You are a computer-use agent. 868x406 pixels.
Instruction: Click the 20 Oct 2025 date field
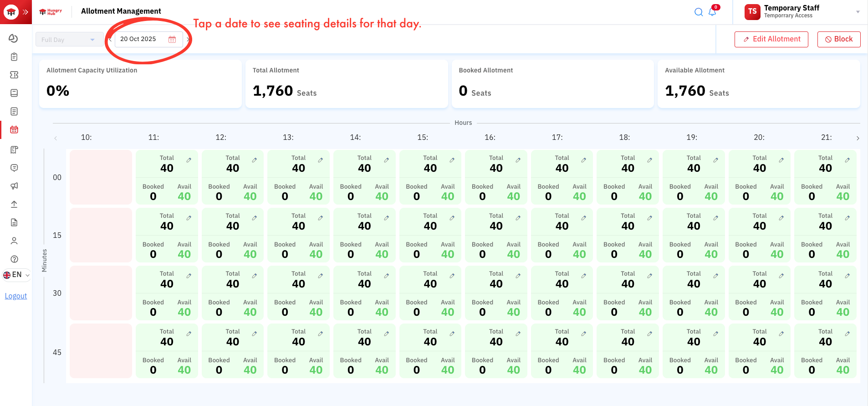pyautogui.click(x=148, y=39)
